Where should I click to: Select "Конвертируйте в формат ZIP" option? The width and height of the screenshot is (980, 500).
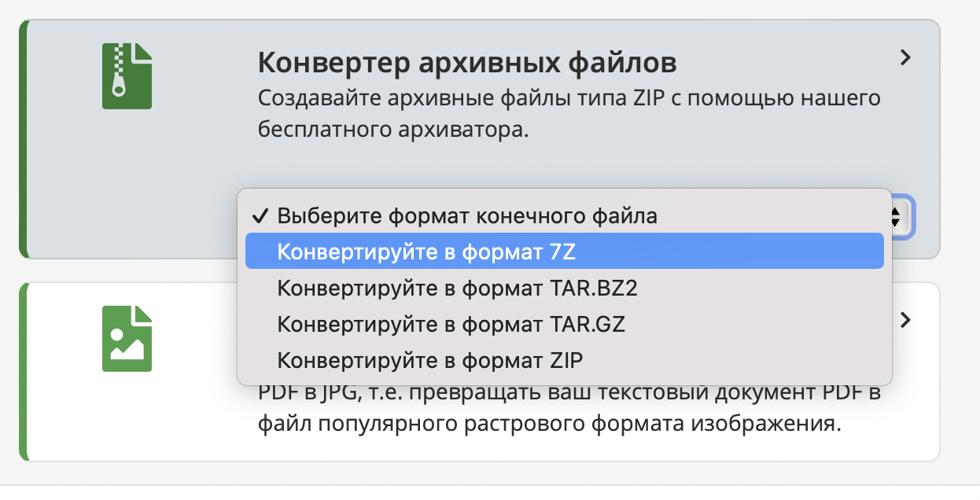(x=430, y=360)
